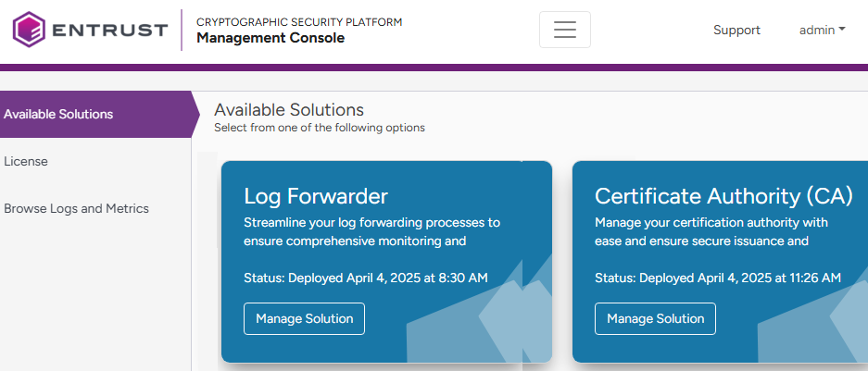Viewport: 868px width, 371px height.
Task: Open Browse Logs and Metrics
Action: coord(76,208)
